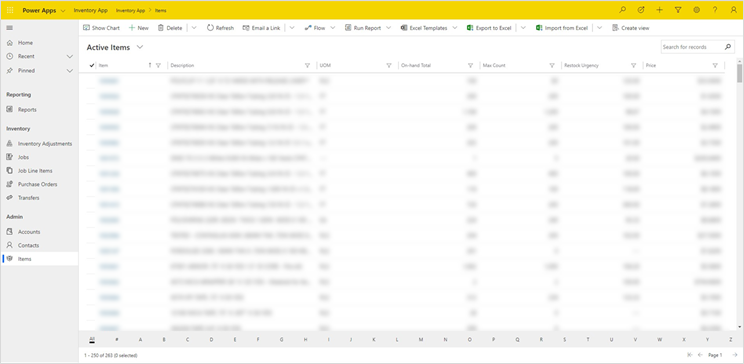Viewport: 744px width, 364px height.
Task: Filter the Description column
Action: pyautogui.click(x=307, y=65)
